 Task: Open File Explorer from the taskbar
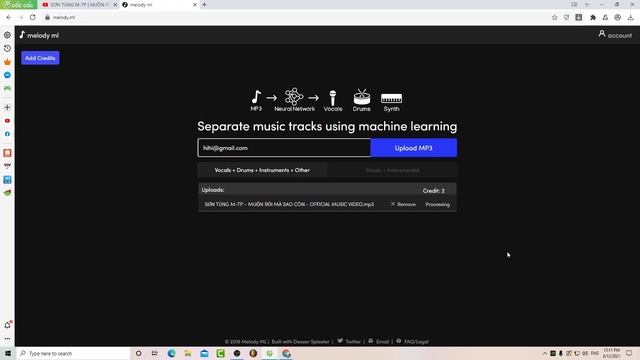pyautogui.click(x=188, y=353)
